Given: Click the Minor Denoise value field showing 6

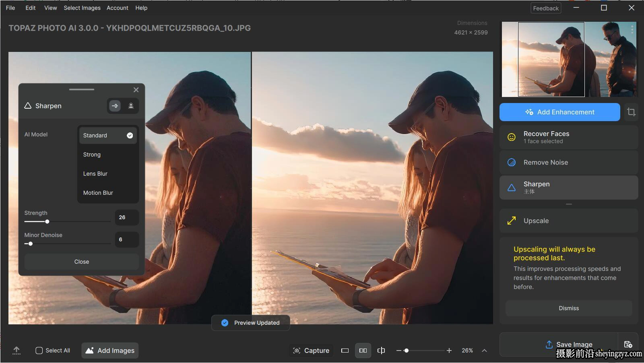Looking at the screenshot, I should tap(127, 239).
